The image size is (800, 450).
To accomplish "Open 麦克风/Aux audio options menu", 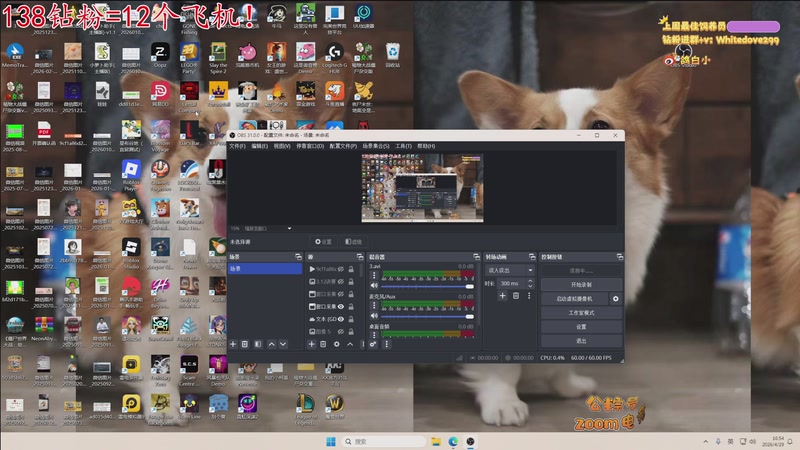I will pyautogui.click(x=374, y=305).
